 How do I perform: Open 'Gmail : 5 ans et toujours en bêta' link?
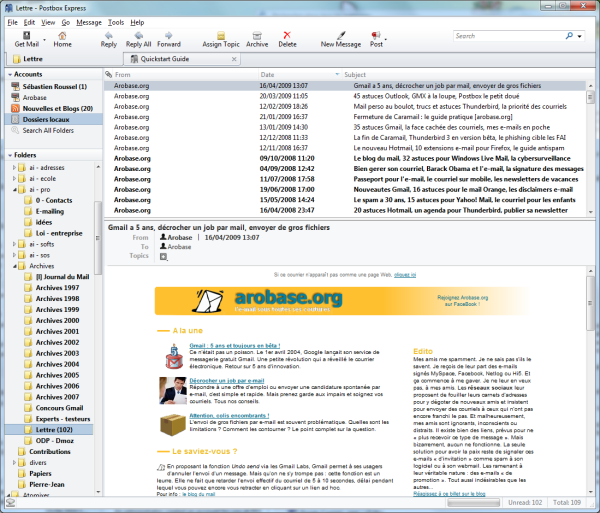235,345
